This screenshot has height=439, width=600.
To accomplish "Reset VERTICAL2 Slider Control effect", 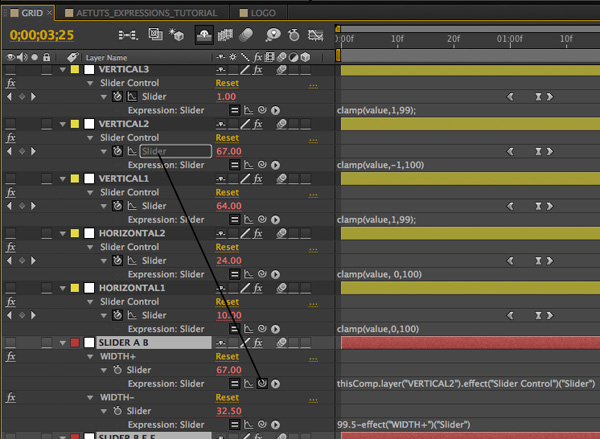I will tap(227, 138).
